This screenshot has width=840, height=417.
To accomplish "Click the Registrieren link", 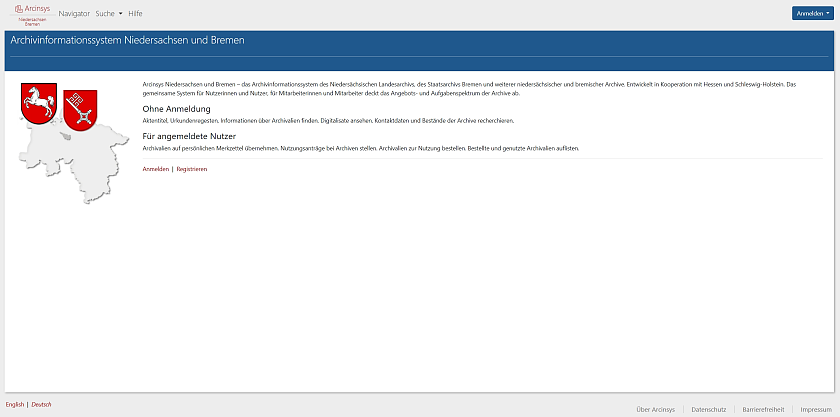I will click(x=192, y=169).
